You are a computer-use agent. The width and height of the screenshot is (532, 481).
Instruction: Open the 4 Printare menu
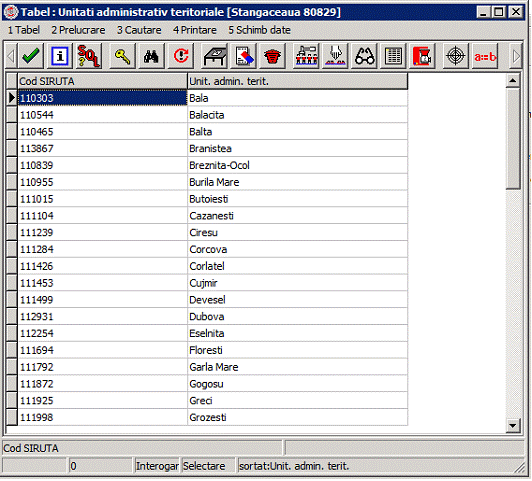195,30
